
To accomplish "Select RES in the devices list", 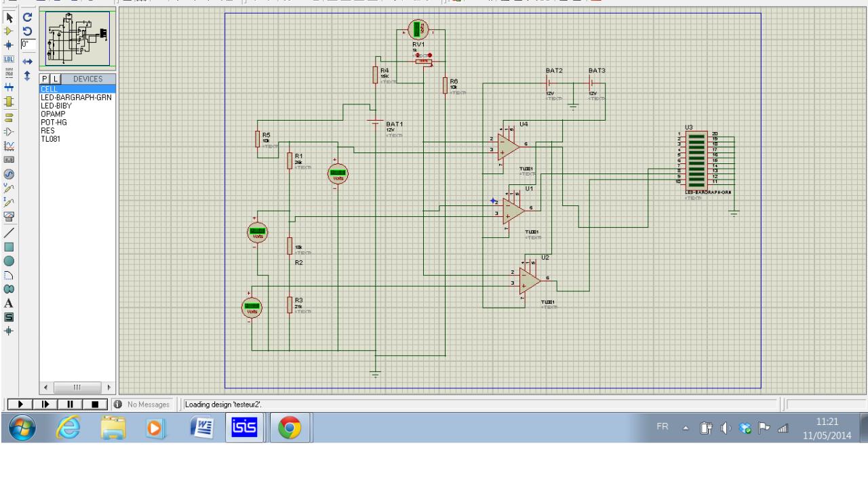I will pos(77,130).
